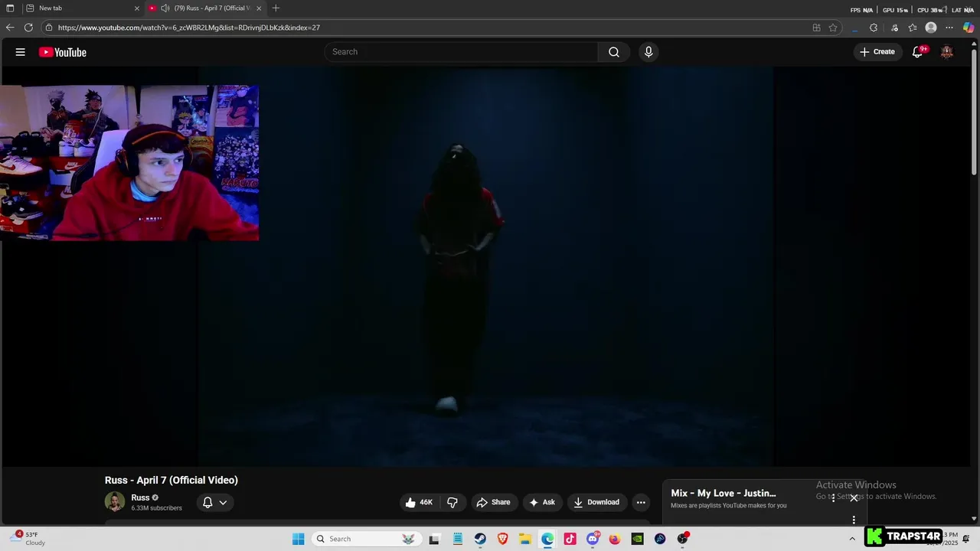
Task: Open the YouTube account avatar menu
Action: 947,52
